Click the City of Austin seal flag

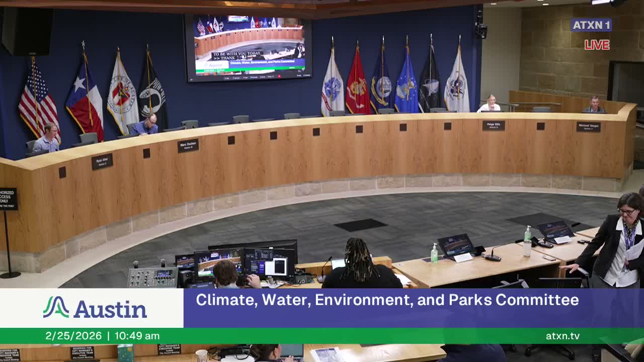(x=122, y=96)
